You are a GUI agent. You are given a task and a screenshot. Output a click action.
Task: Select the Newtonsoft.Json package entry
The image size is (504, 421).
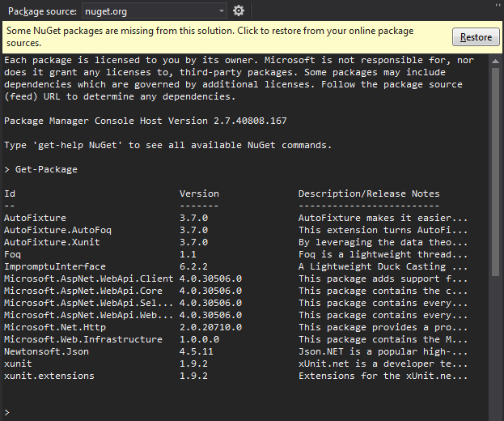click(46, 351)
